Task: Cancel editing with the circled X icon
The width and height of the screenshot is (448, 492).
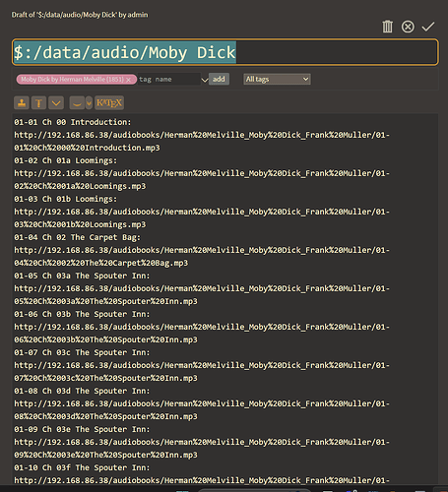Action: (x=408, y=27)
